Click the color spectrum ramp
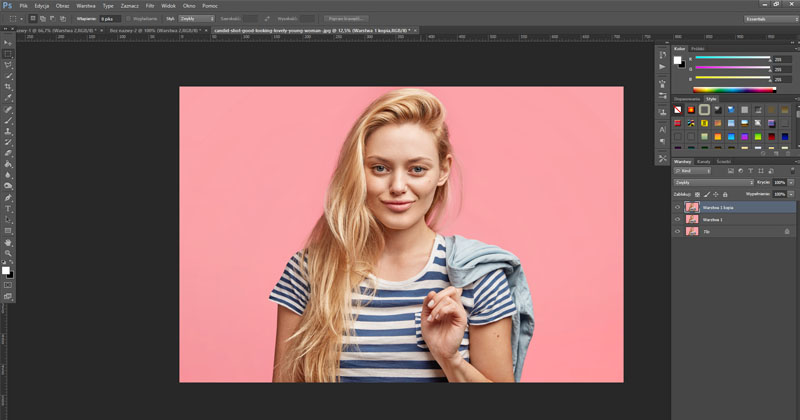Image resolution: width=800 pixels, height=420 pixels. 735,89
